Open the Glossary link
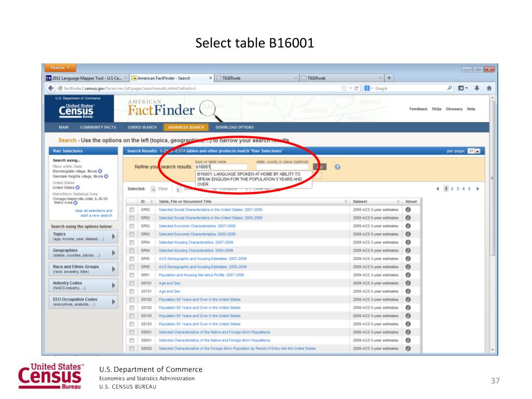 pyautogui.click(x=454, y=109)
